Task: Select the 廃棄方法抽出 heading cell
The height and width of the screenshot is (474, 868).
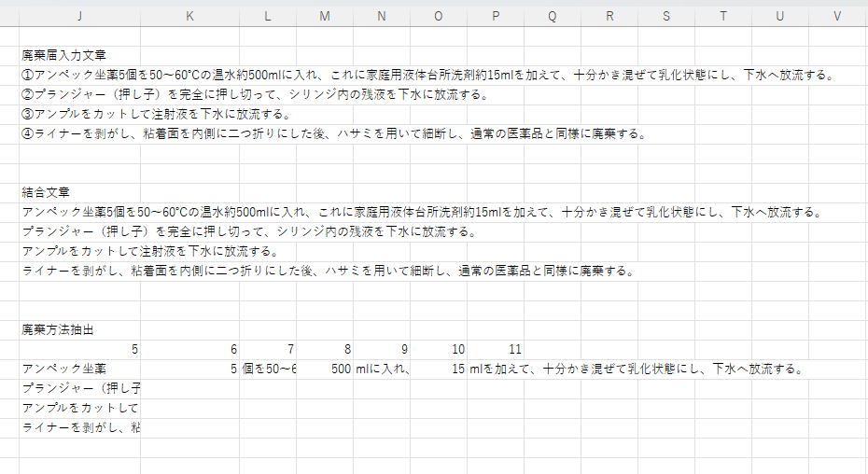Action: click(58, 329)
